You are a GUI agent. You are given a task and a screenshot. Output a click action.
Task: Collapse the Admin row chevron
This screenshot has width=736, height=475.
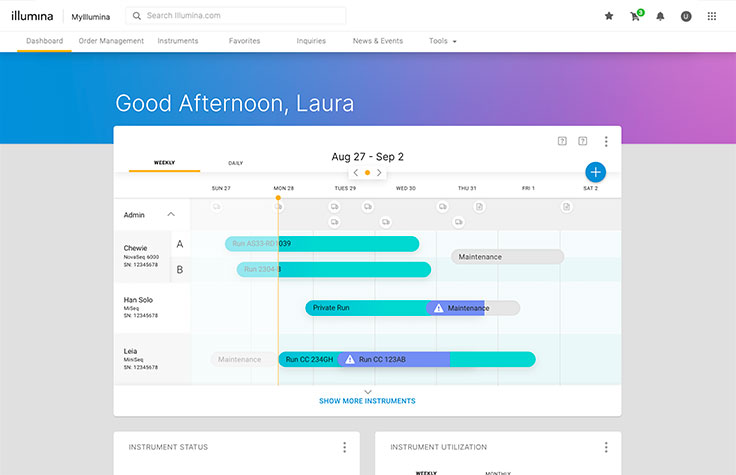click(x=171, y=214)
